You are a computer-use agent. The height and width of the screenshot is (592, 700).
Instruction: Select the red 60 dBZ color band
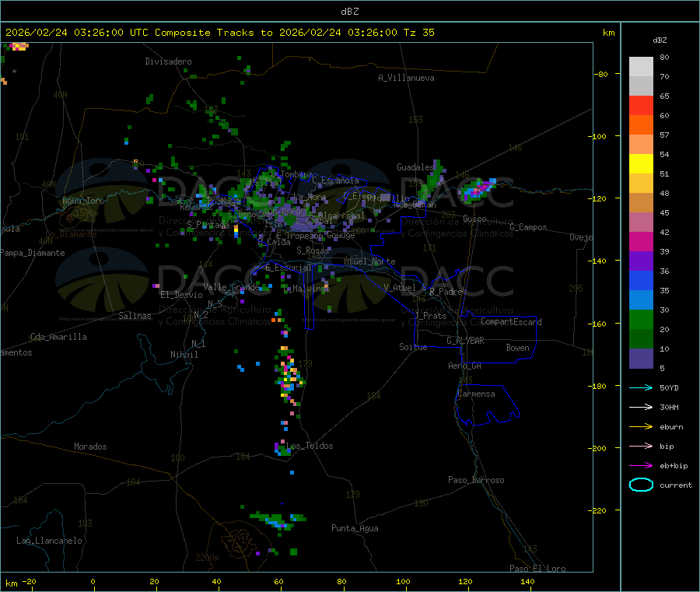coord(641,105)
